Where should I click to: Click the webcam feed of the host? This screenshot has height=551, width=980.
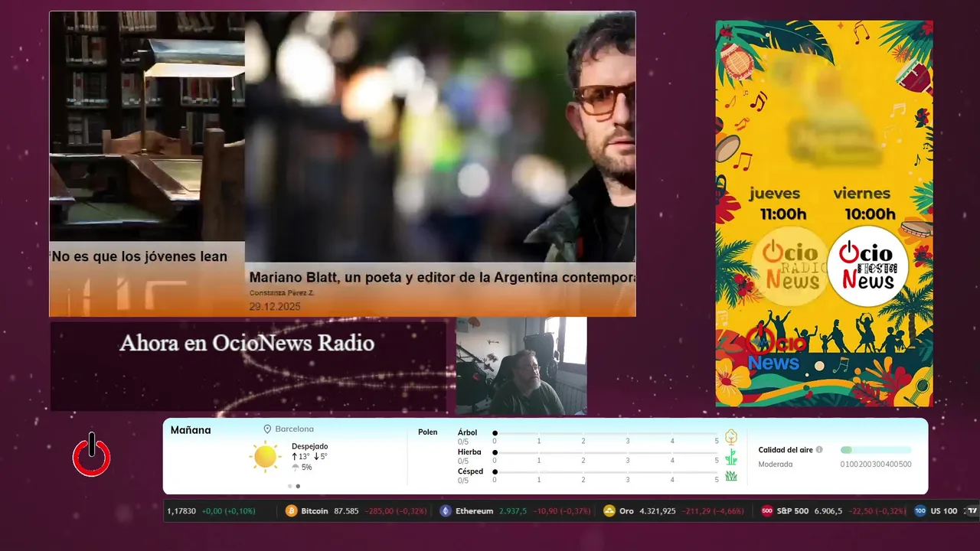[521, 366]
